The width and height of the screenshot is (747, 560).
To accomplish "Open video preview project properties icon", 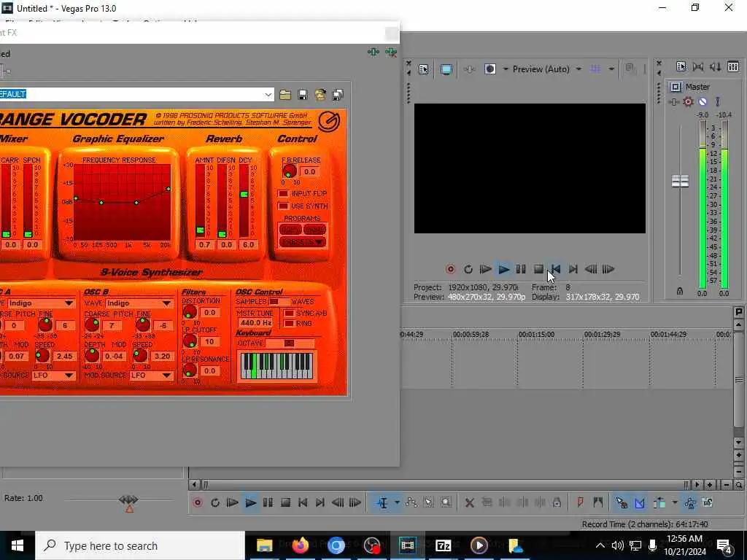I will click(x=424, y=69).
